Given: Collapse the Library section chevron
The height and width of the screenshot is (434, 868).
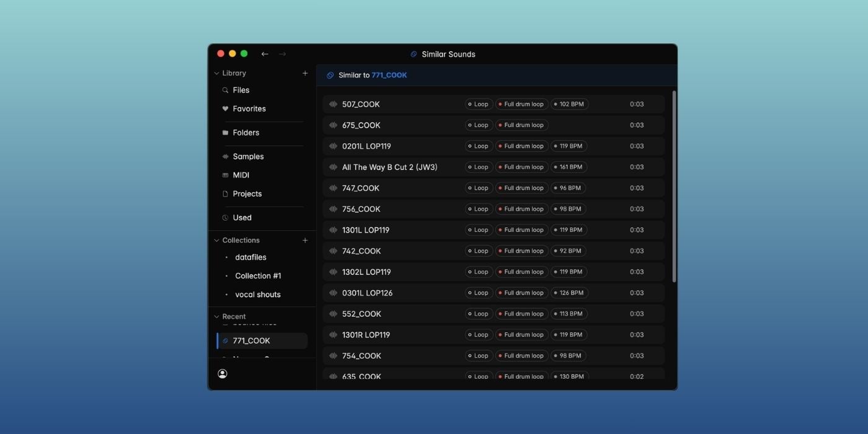Looking at the screenshot, I should [216, 73].
